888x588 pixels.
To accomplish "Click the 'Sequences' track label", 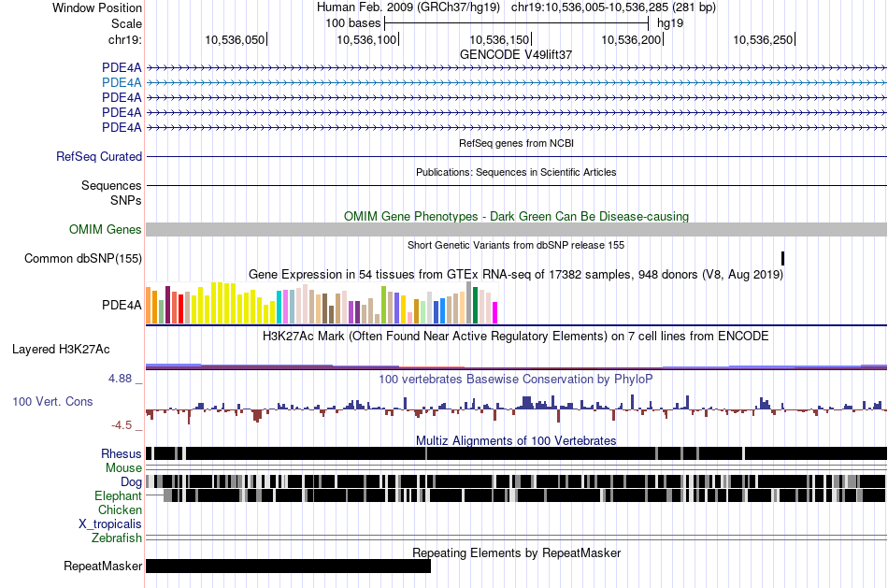I will 111,186.
